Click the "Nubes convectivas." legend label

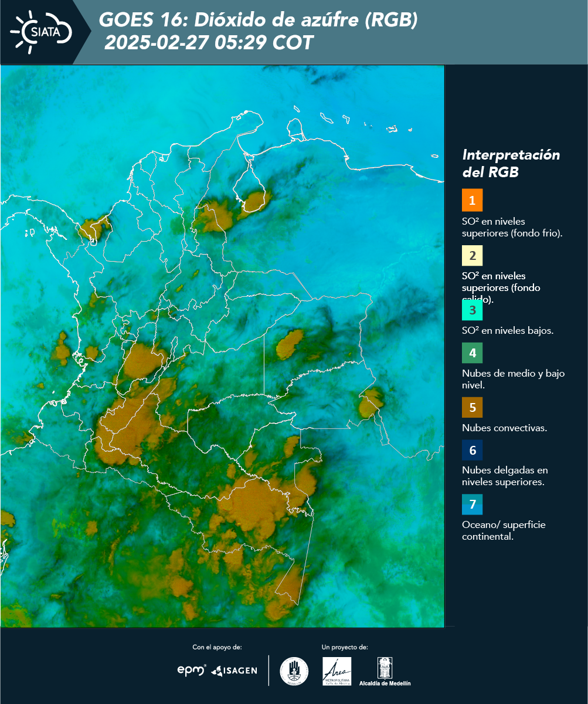click(505, 428)
